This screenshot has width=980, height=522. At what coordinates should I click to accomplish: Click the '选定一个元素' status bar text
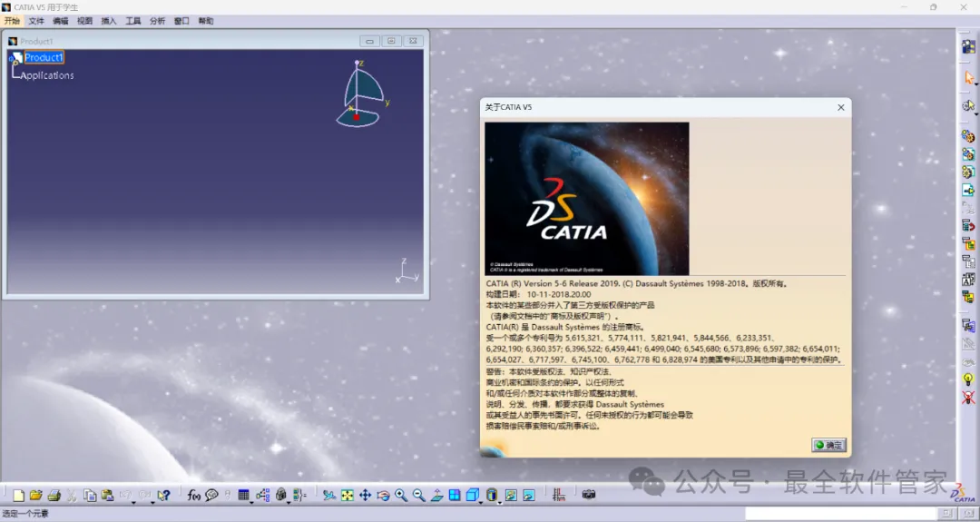coord(25,514)
